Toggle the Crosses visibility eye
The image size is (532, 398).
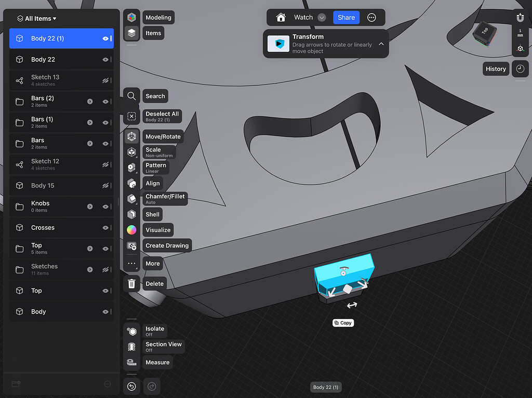[105, 227]
